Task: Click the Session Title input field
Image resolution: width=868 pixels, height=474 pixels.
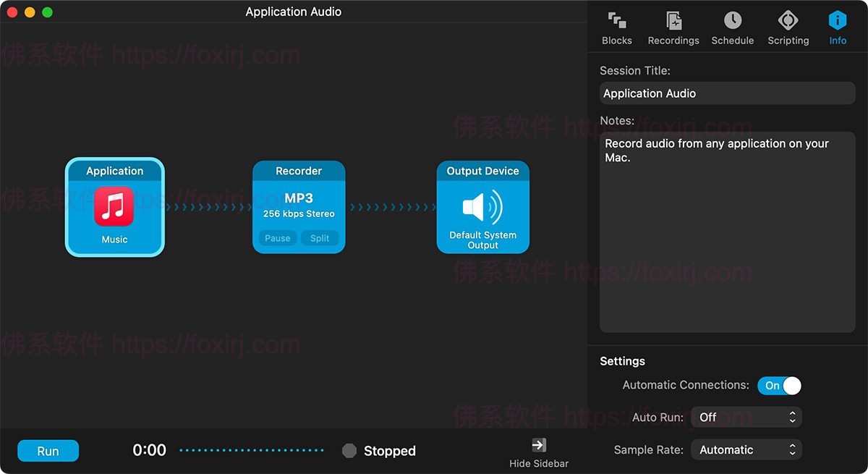Action: 727,93
